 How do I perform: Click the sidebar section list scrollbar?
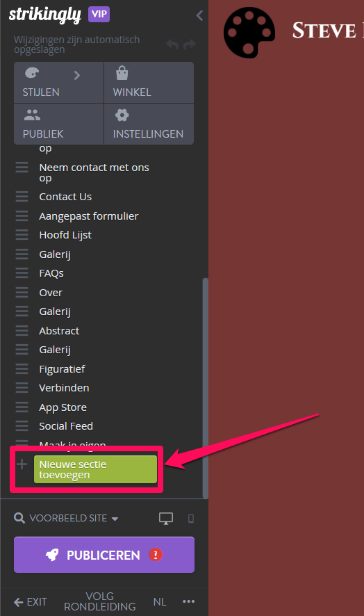[x=205, y=388]
